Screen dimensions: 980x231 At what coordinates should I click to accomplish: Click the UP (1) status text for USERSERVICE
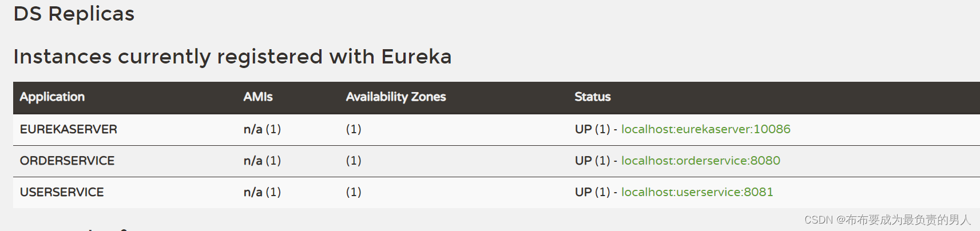point(593,192)
